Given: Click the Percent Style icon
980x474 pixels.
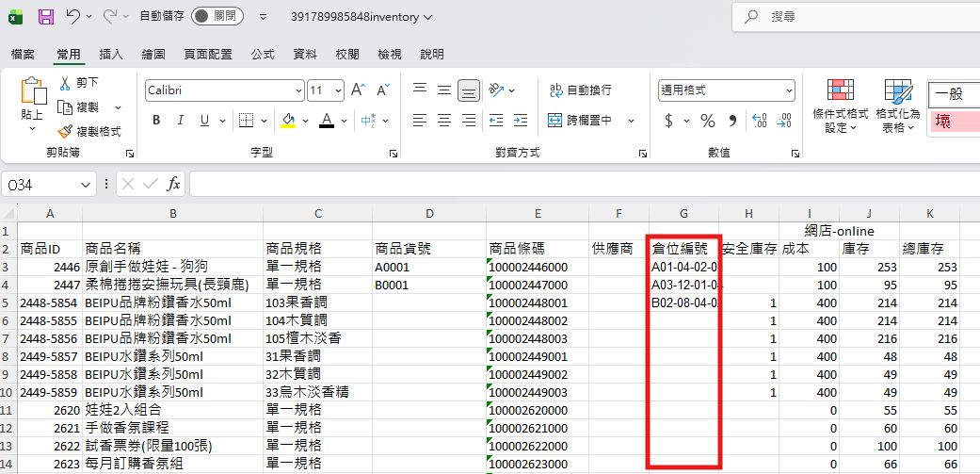Looking at the screenshot, I should tap(708, 121).
